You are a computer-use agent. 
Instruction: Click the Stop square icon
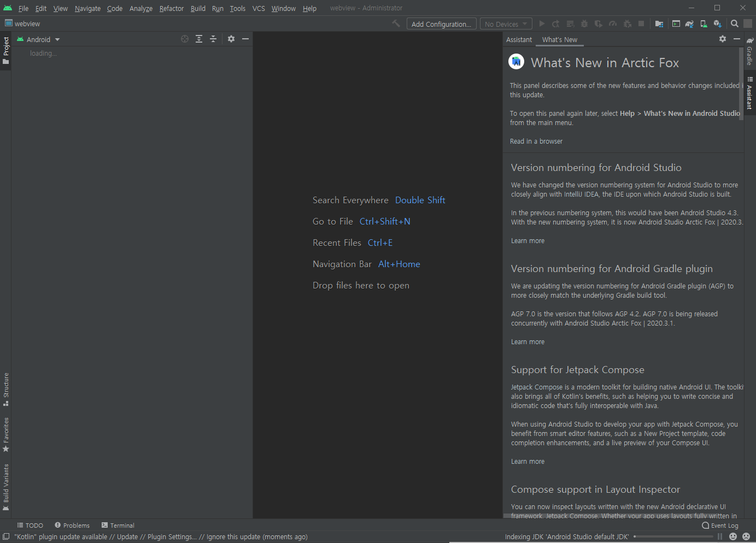(641, 23)
